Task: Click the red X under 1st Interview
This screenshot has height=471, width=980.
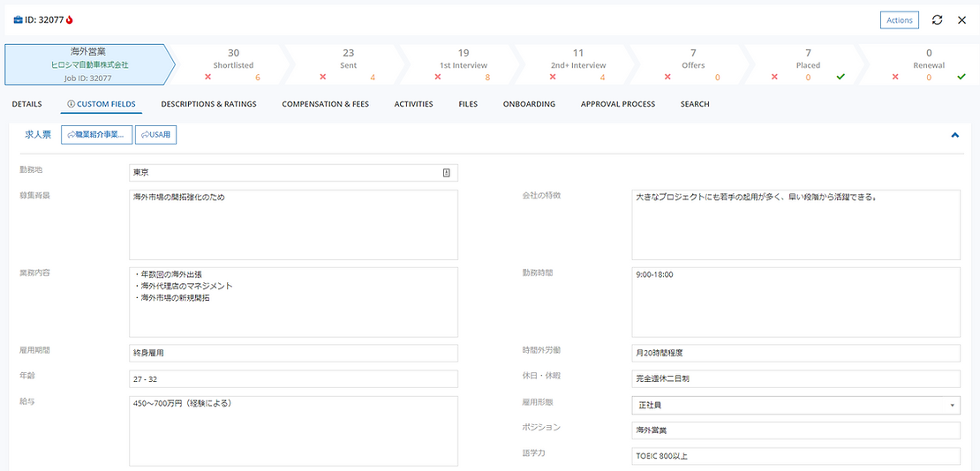Action: (438, 77)
